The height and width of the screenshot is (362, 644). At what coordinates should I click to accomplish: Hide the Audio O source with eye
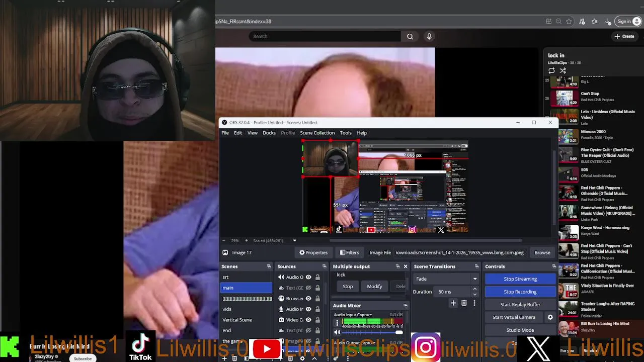coord(308,277)
